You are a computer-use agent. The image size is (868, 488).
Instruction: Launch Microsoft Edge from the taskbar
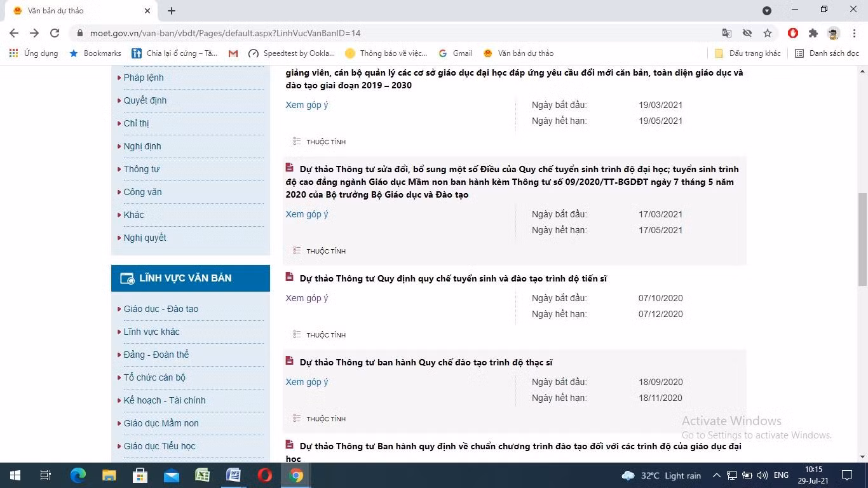pos(78,475)
